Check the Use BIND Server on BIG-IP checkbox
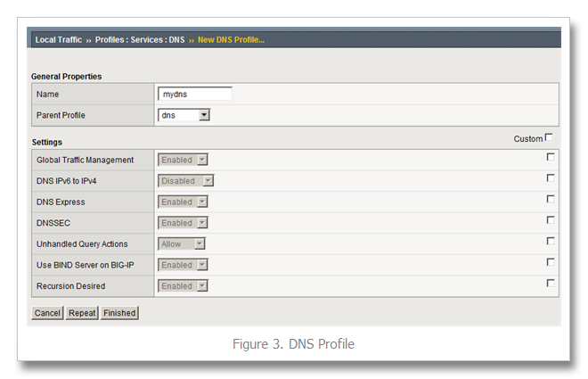588x379 pixels. (x=551, y=262)
